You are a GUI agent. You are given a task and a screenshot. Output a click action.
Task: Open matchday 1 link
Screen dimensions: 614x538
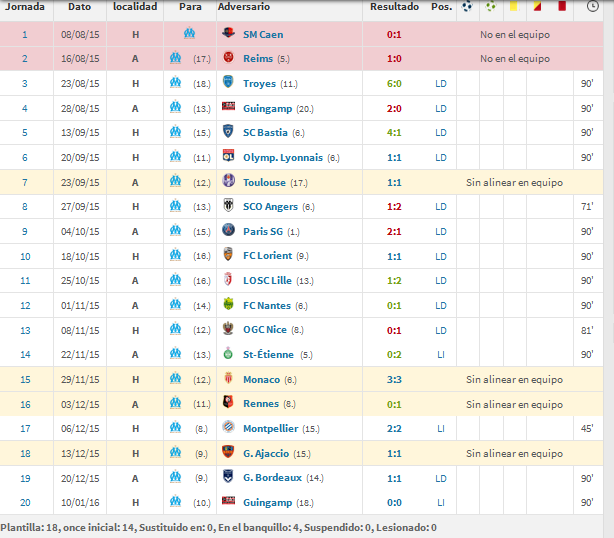pyautogui.click(x=25, y=34)
